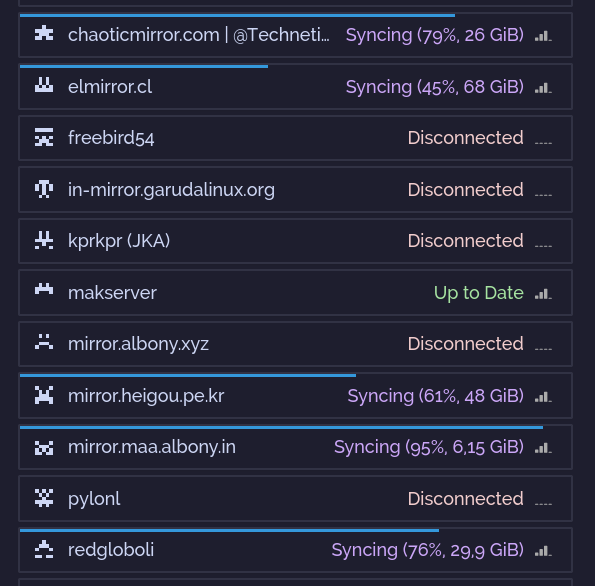Expand the freebird54 device entry
Viewport: 595px width, 586px height.
tap(295, 138)
